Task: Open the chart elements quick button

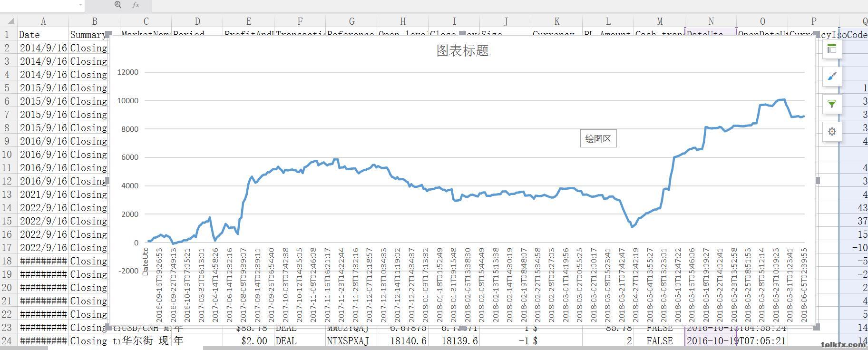Action: pyautogui.click(x=831, y=49)
